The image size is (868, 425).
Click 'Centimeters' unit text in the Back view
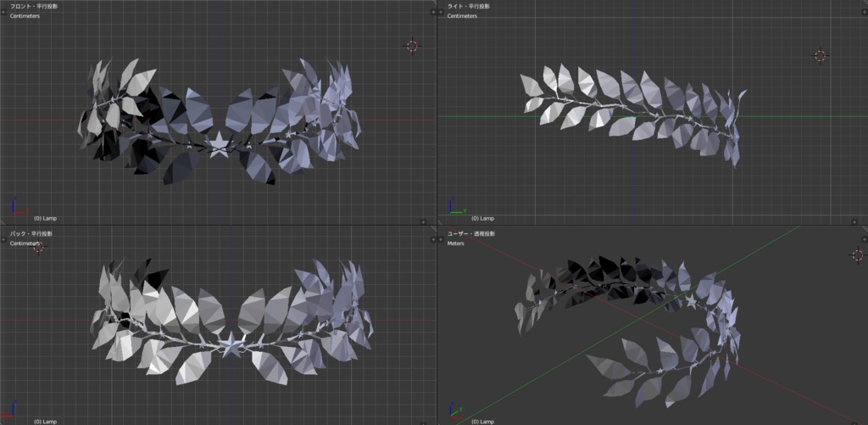25,243
